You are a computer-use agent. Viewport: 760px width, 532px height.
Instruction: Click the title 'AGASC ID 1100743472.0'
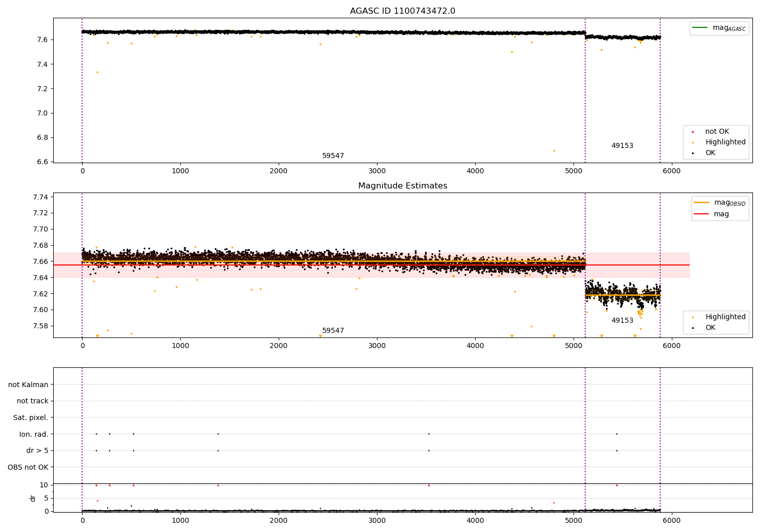pos(402,11)
